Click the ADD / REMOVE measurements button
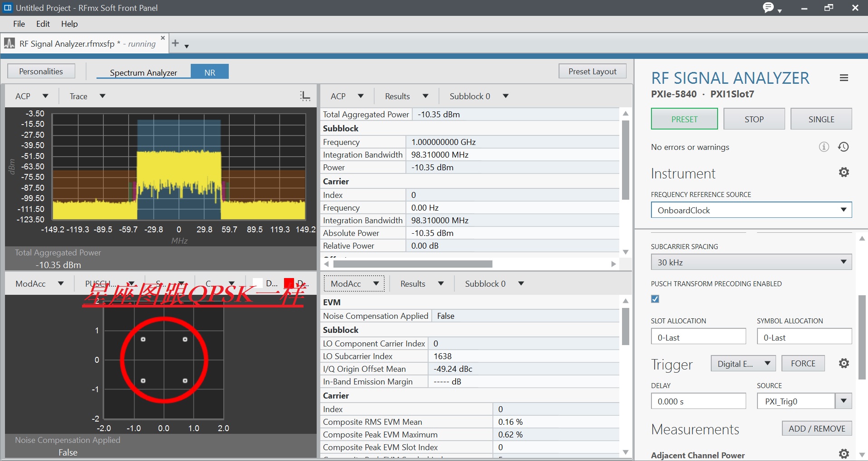The image size is (868, 461). [x=817, y=428]
